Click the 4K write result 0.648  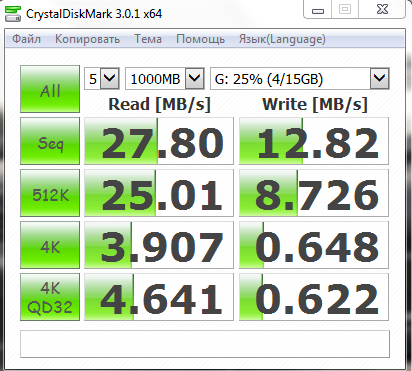(314, 245)
